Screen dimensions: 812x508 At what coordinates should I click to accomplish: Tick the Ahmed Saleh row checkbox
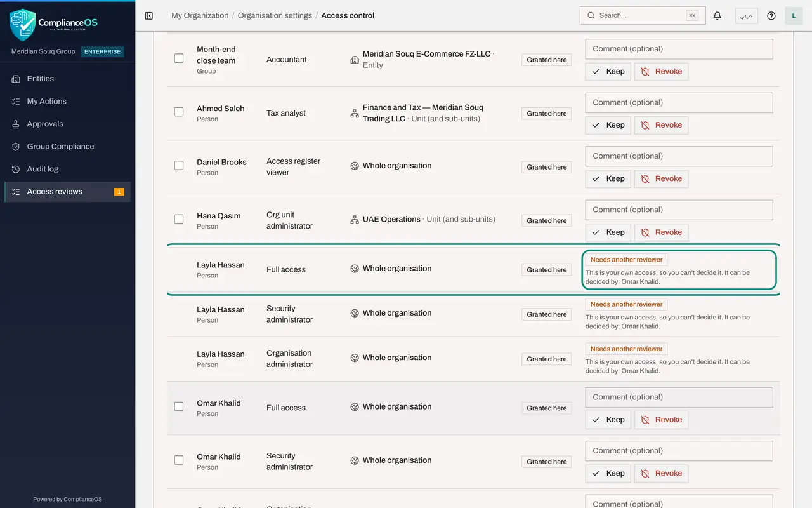point(179,112)
